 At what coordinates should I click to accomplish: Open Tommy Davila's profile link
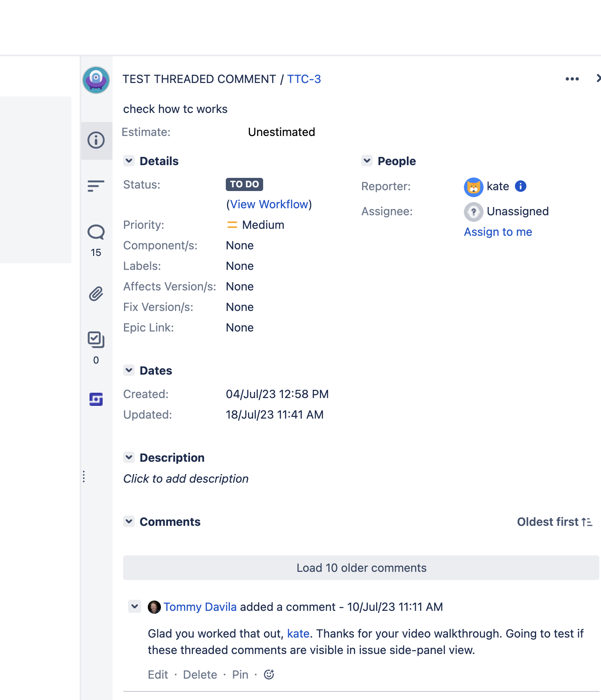pos(200,607)
